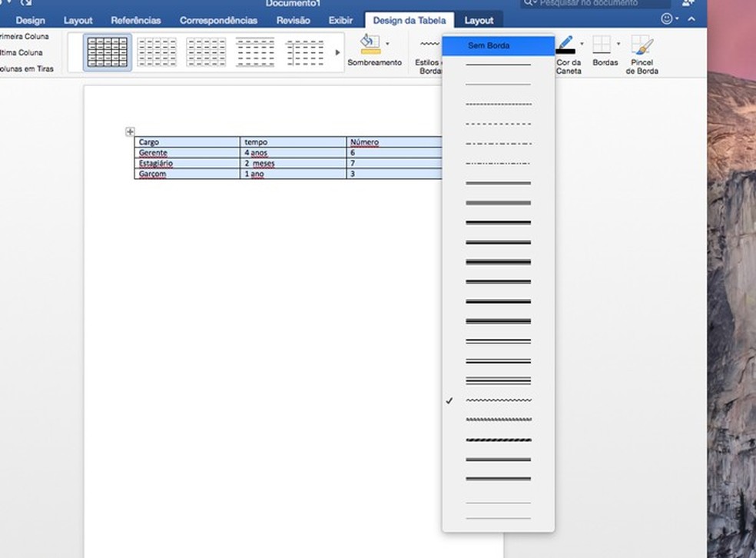Click the Gerente table cell
This screenshot has width=756, height=558.
[187, 152]
